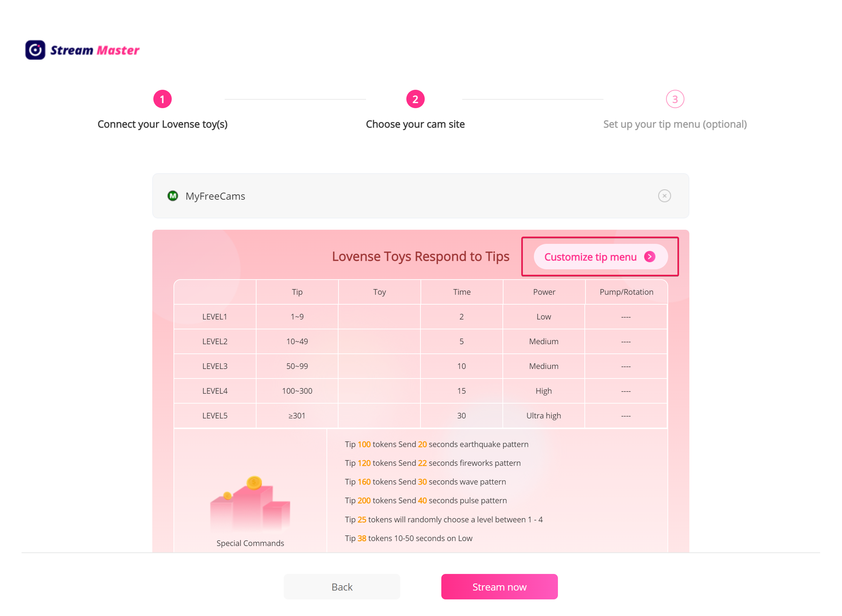842x616 pixels.
Task: Click LEVEL3 Medium power cell
Action: [544, 366]
